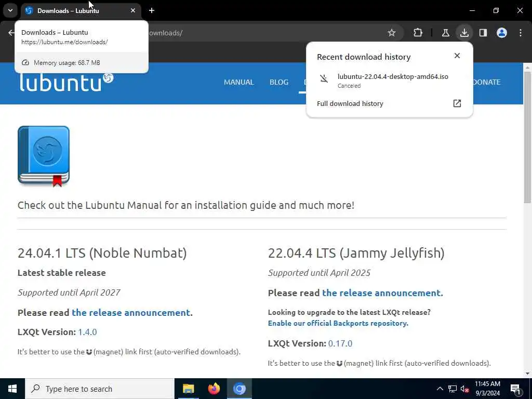Image resolution: width=532 pixels, height=399 pixels.
Task: Show hidden system tray icons
Action: [x=440, y=389]
